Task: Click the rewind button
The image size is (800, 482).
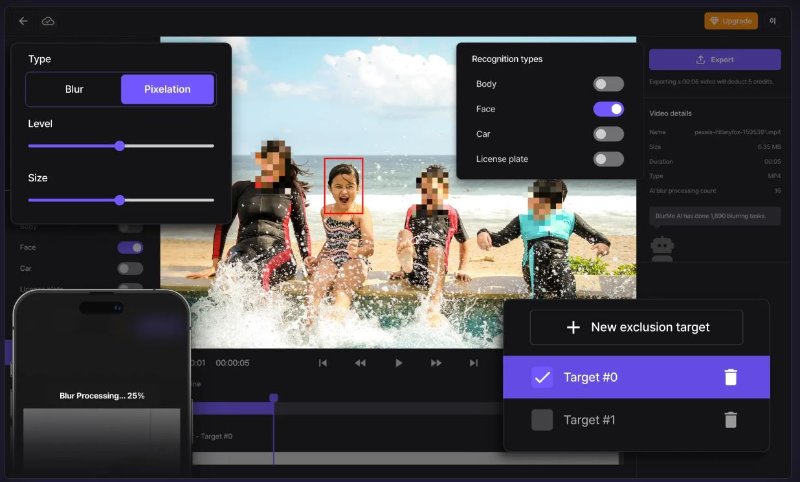Action: point(360,363)
